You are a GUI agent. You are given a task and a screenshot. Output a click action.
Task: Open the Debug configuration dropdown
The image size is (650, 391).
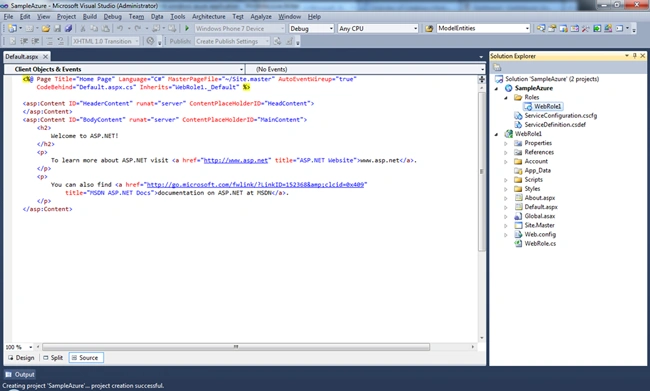[331, 29]
